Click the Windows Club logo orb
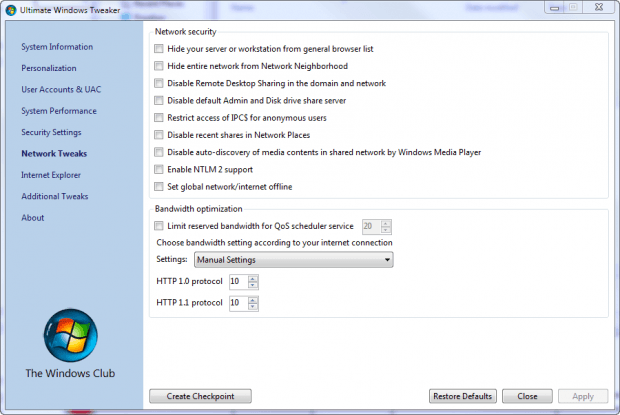This screenshot has height=415, width=620. [x=70, y=336]
